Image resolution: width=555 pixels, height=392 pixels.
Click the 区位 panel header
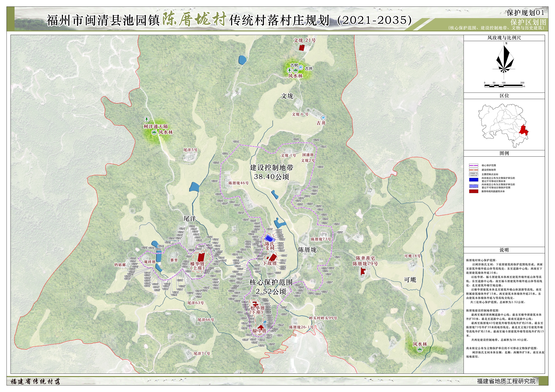click(504, 96)
